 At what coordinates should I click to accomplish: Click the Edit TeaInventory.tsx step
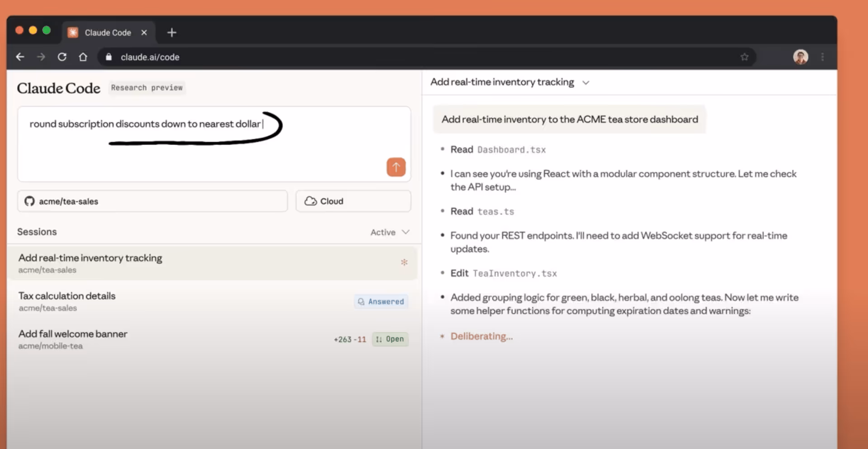[504, 273]
